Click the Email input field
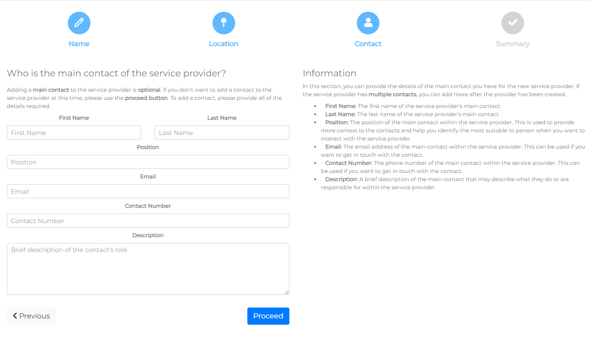This screenshot has width=591, height=364. click(148, 191)
